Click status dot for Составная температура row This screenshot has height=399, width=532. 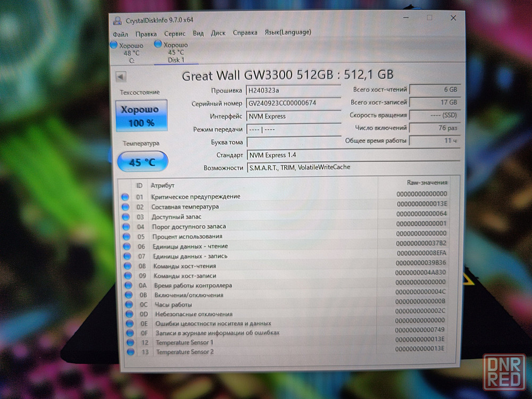[126, 207]
